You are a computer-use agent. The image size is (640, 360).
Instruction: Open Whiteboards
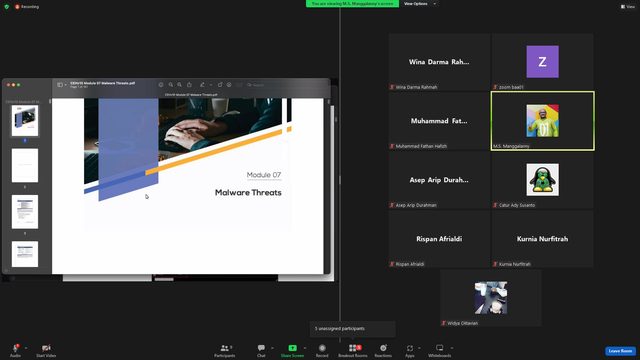[x=440, y=350]
